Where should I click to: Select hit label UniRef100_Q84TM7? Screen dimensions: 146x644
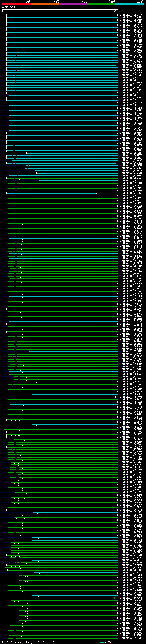click(x=131, y=67)
